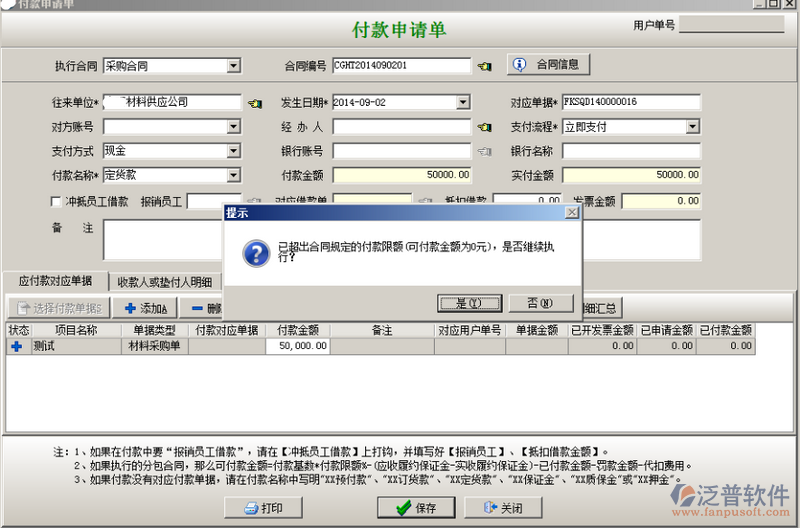Click the 添加 add button with plus icon

tap(145, 308)
